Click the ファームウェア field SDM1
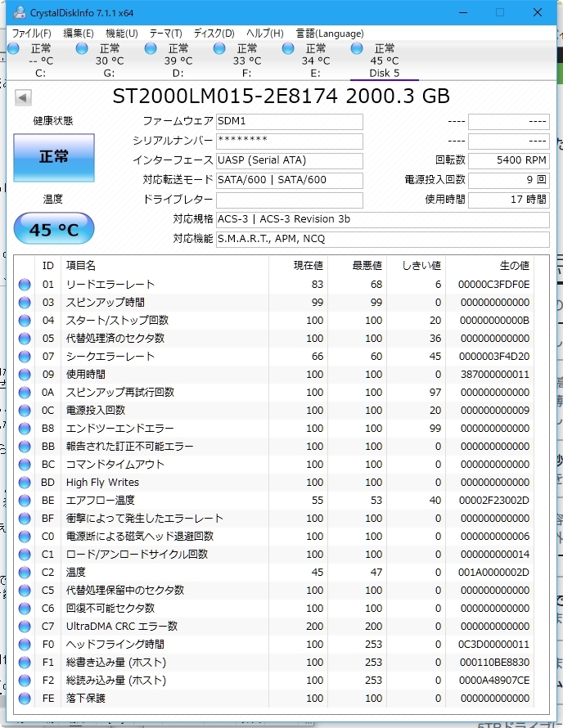563x728 pixels. [290, 122]
